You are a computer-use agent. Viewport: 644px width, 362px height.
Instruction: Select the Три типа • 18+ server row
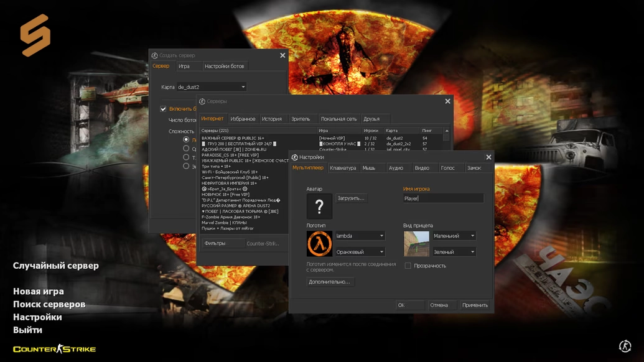click(x=245, y=166)
